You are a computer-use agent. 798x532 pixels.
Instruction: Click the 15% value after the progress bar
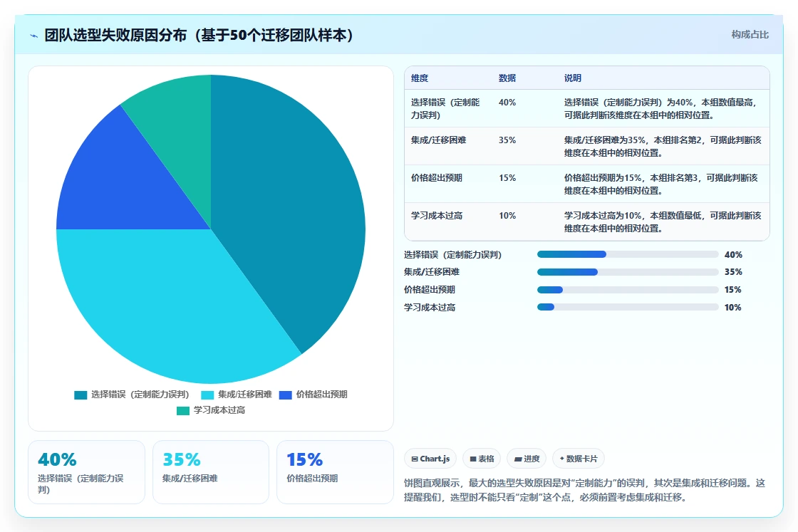coord(733,290)
